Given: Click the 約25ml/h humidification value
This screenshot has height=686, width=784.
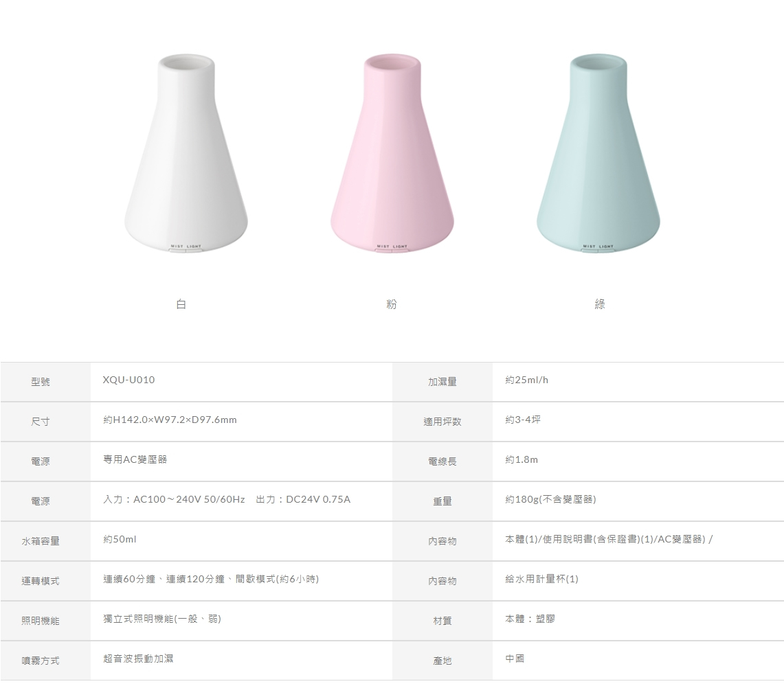Looking at the screenshot, I should [526, 380].
